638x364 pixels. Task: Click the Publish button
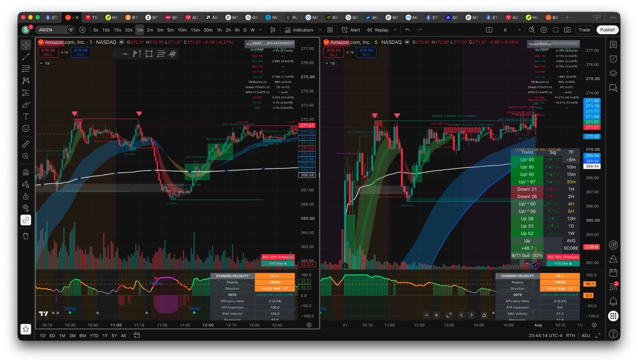click(608, 30)
